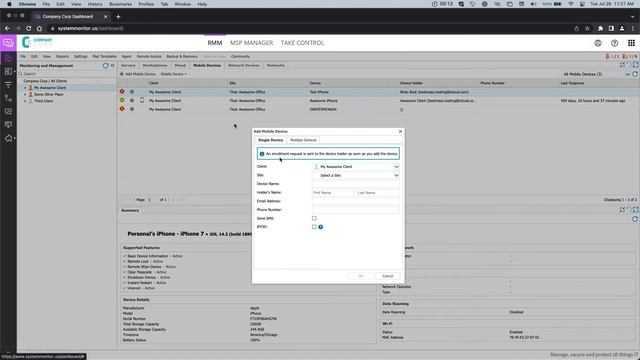Refresh the mobile devices list beside the filter
Screen dimensions: 640x360
point(635,74)
